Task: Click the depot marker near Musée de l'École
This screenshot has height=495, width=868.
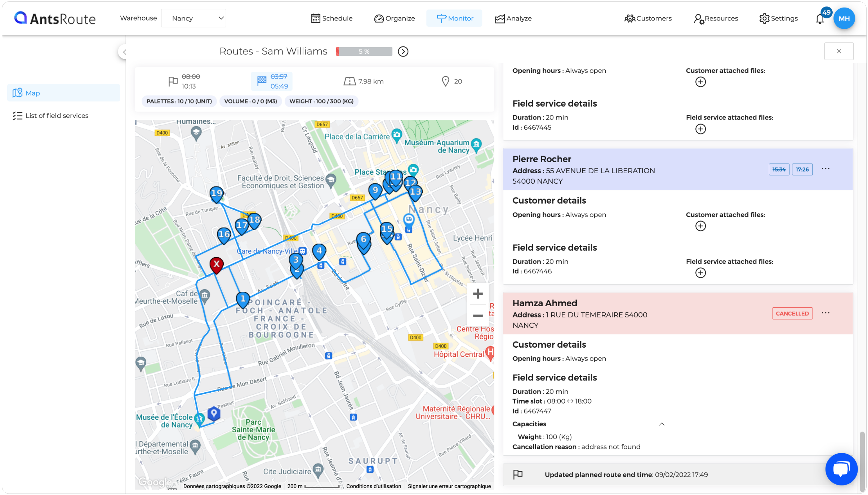Action: click(214, 414)
